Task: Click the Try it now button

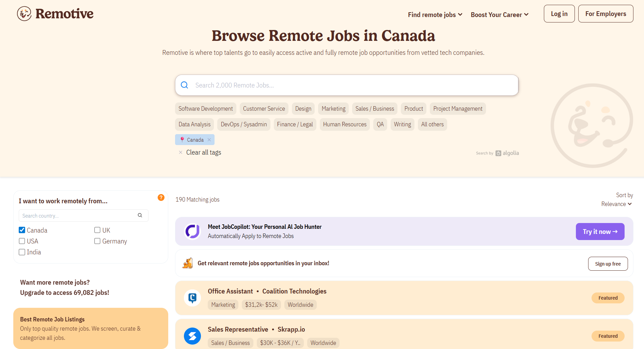Action: [600, 232]
